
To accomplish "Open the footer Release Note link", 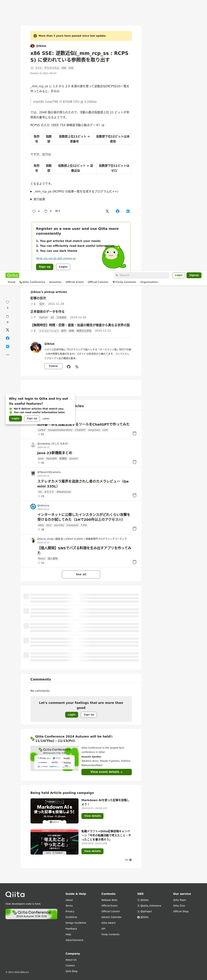I will click(x=109, y=900).
